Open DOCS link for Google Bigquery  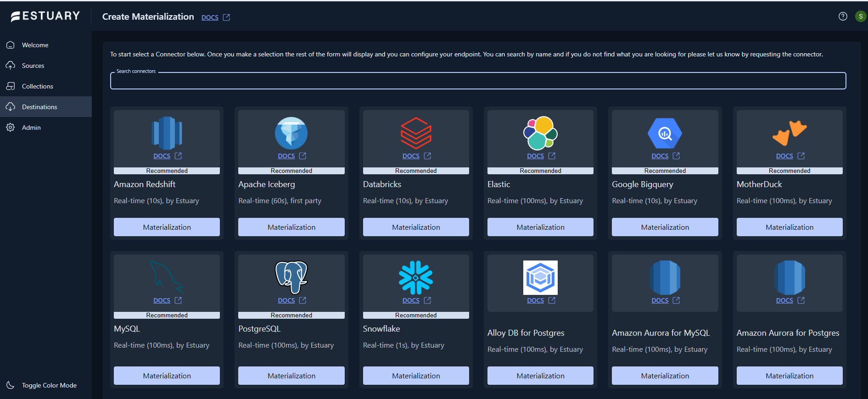tap(660, 156)
